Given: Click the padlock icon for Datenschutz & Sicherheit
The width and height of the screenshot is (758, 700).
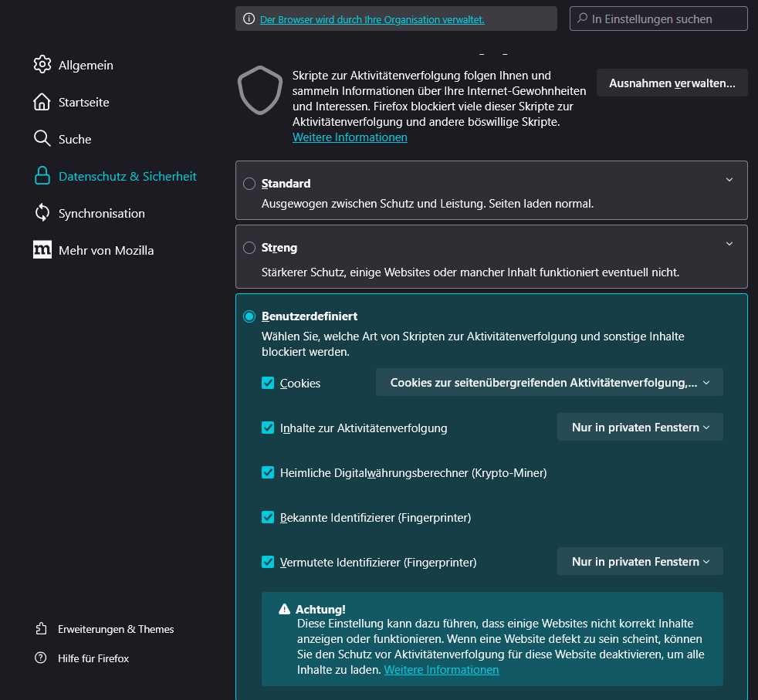Looking at the screenshot, I should point(42,176).
